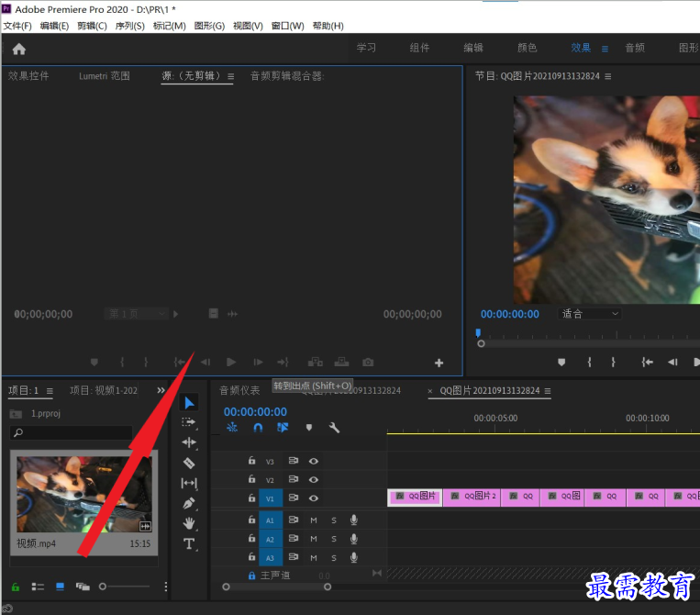Open Source monitor button editor plus
This screenshot has height=615, width=700.
click(439, 363)
